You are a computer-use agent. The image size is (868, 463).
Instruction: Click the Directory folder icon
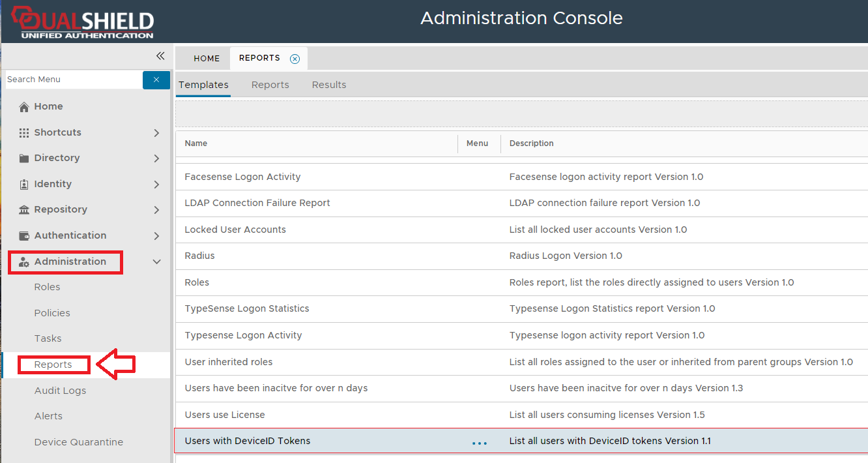coord(24,158)
